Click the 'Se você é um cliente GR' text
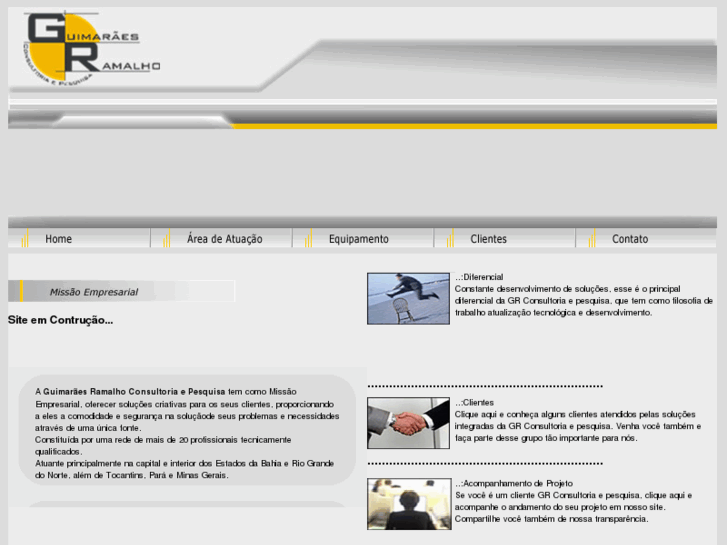The height and width of the screenshot is (545, 727). coord(502,495)
